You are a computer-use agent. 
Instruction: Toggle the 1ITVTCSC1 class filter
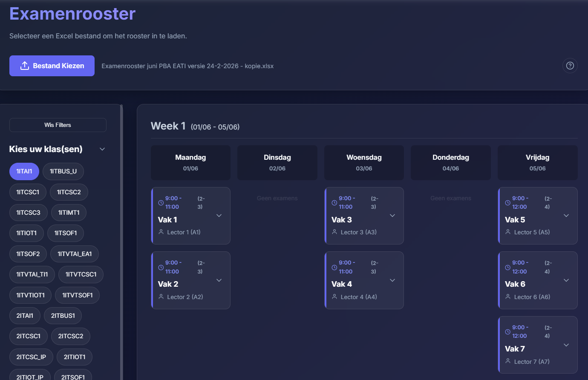(81, 274)
